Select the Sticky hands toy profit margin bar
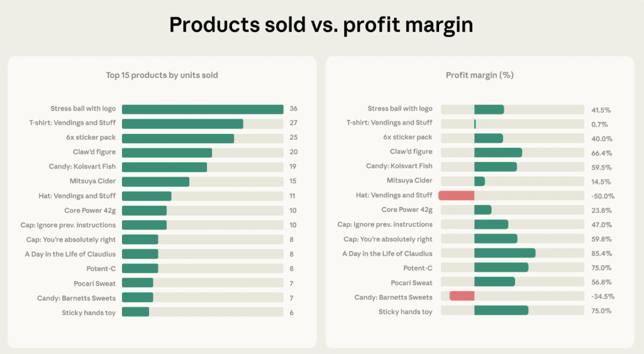The image size is (644, 354). click(501, 311)
